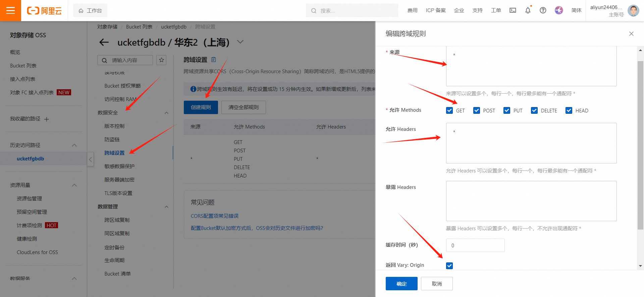Collapse the 数据服务 section
This screenshot has height=297, width=644.
coord(74,279)
